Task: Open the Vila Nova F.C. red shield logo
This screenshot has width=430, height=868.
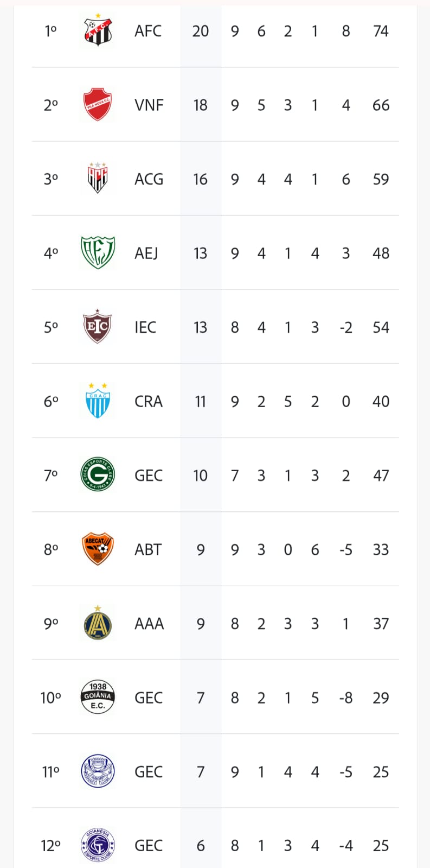Action: (x=98, y=104)
